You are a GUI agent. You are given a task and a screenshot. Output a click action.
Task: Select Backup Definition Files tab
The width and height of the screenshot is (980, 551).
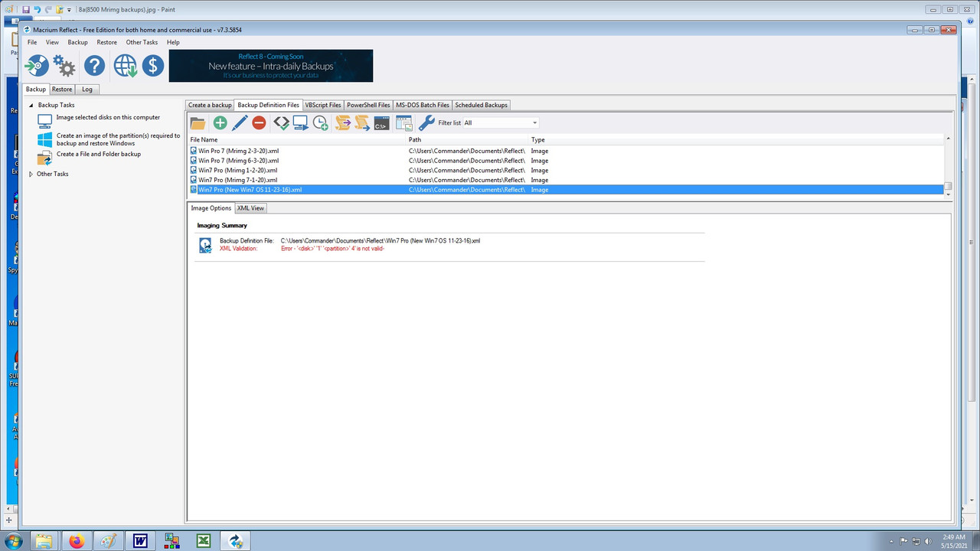[x=268, y=105]
